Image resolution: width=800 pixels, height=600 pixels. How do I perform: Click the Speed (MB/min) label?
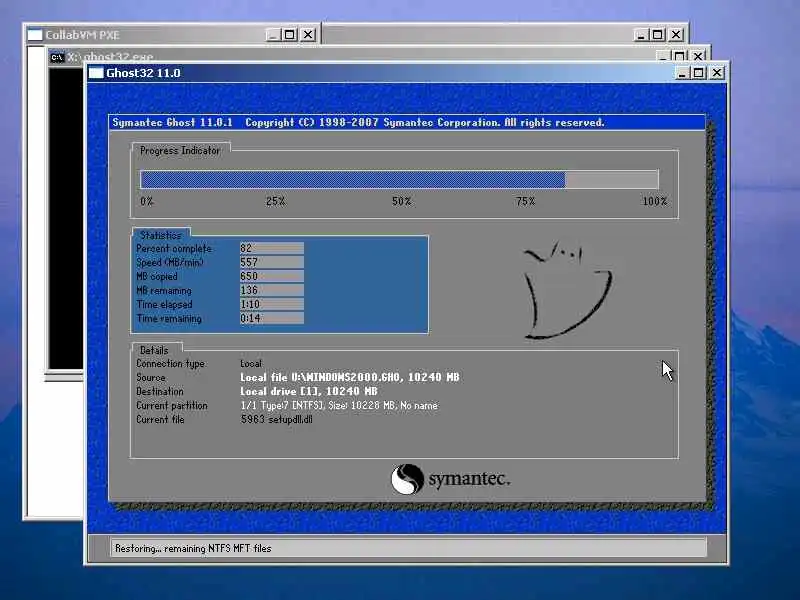tap(170, 262)
